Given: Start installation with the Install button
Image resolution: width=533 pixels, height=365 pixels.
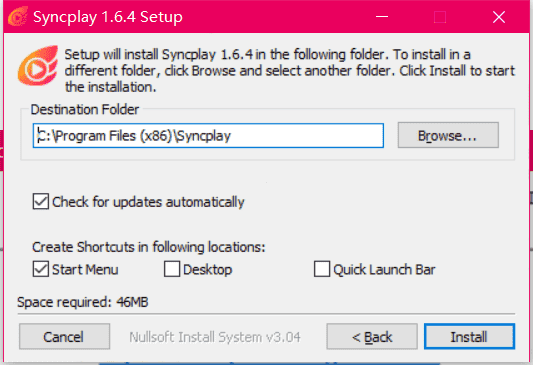Looking at the screenshot, I should pos(469,336).
